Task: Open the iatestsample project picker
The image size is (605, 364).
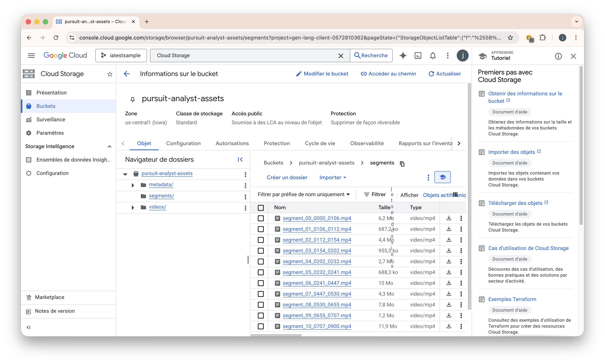Action: coord(121,56)
